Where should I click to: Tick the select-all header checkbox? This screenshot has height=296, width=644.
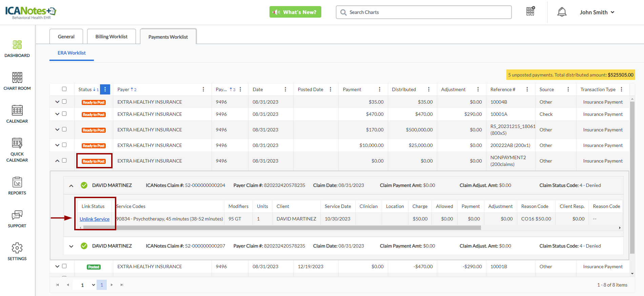click(64, 89)
